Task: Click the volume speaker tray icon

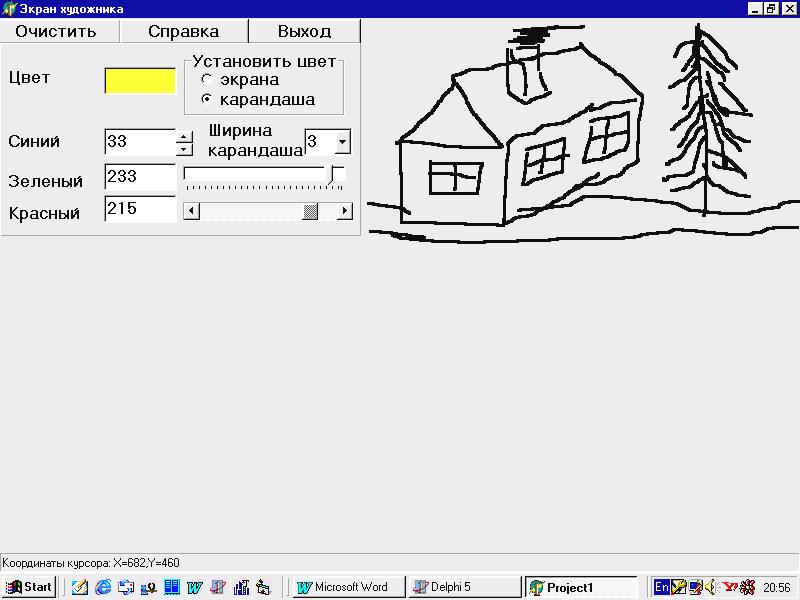Action: pos(711,587)
